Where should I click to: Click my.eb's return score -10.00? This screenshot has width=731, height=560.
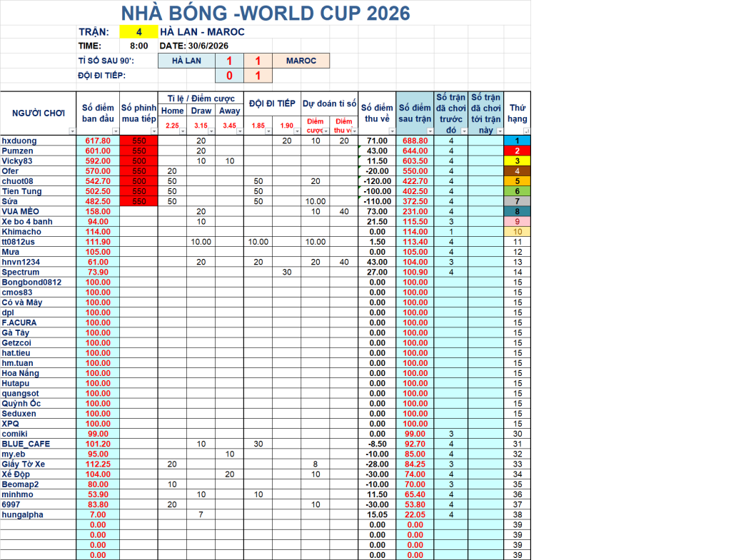click(377, 454)
